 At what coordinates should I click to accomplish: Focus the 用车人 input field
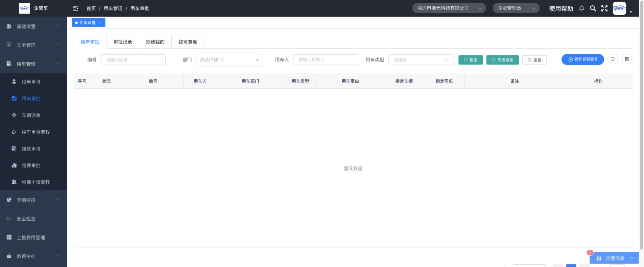[x=326, y=60]
